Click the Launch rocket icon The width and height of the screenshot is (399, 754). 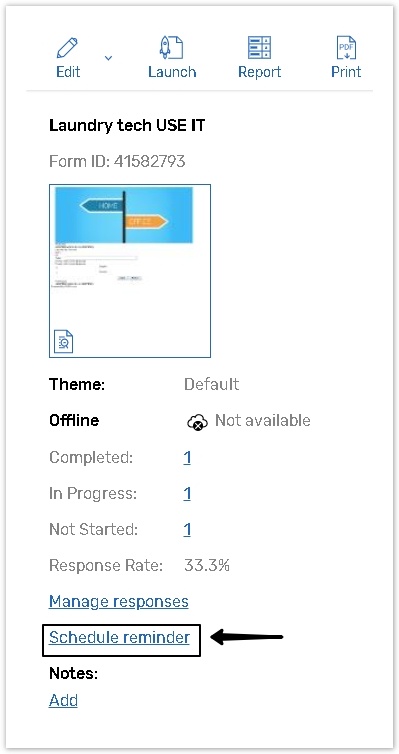pyautogui.click(x=172, y=48)
